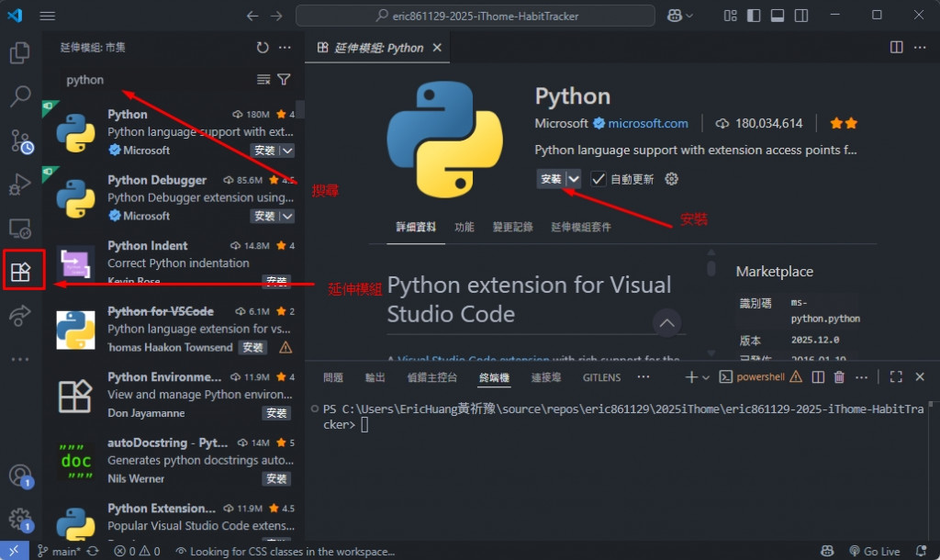Toggle primary side bar visibility

[754, 16]
